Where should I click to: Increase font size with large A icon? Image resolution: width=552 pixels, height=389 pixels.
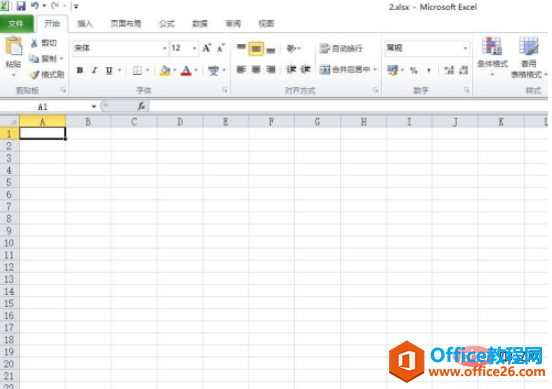(207, 48)
